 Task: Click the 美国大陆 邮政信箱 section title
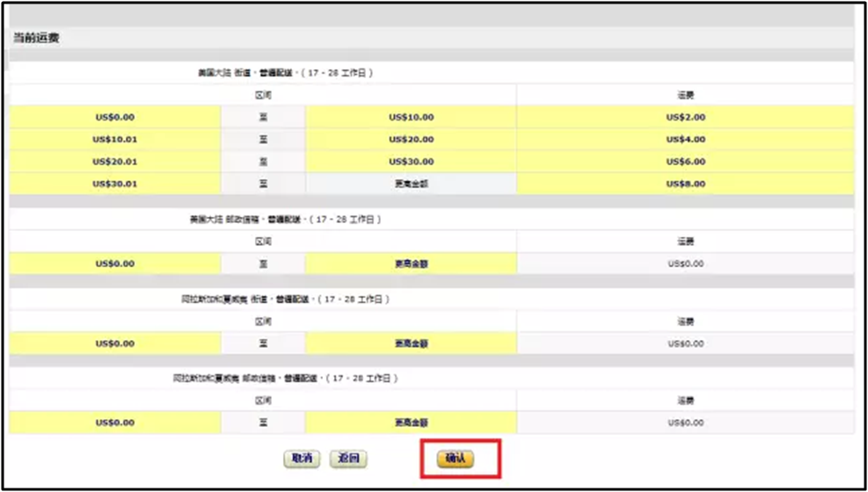[x=285, y=220]
